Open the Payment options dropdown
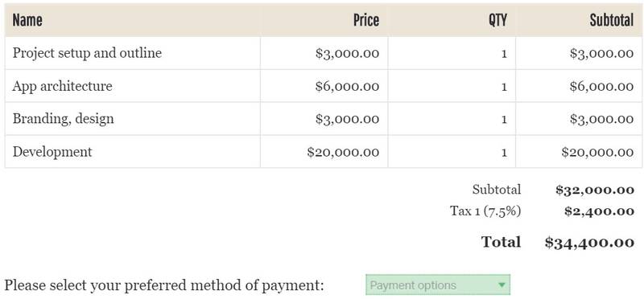This screenshot has height=299, width=644. (x=438, y=285)
